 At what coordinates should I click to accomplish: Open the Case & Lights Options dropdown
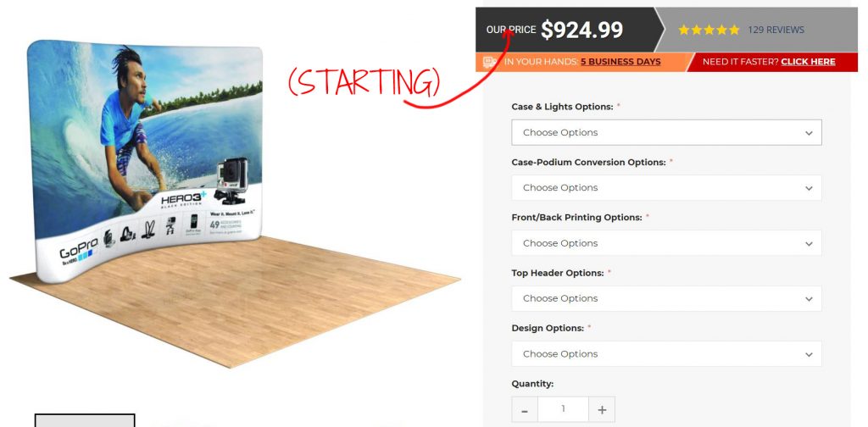666,133
